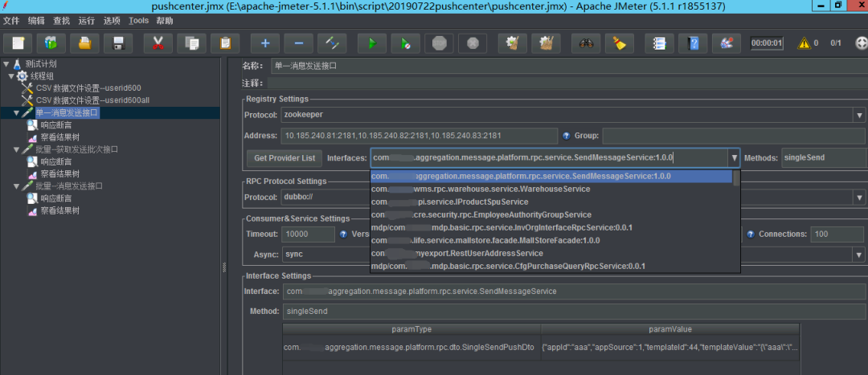Click the Toggle enable/disable toolbar icon
868x375 pixels.
tap(332, 43)
